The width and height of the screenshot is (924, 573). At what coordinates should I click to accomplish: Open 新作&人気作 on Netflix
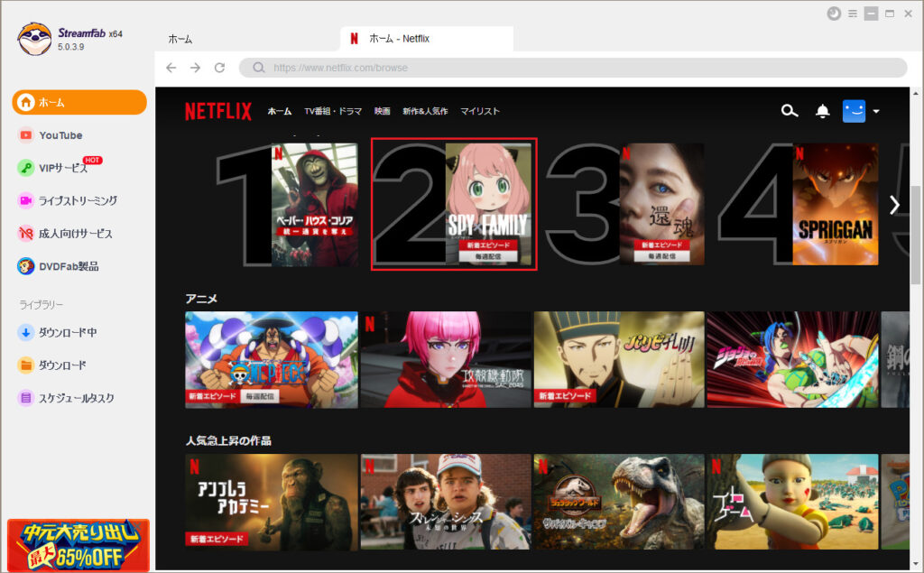425,111
